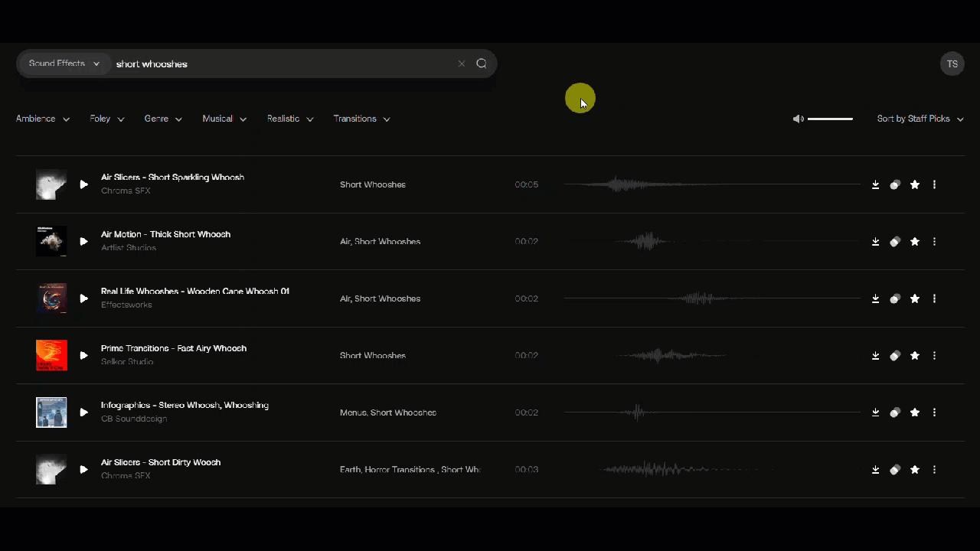The image size is (980, 551).
Task: Expand the Sort by Staff Picks dropdown
Action: (920, 119)
